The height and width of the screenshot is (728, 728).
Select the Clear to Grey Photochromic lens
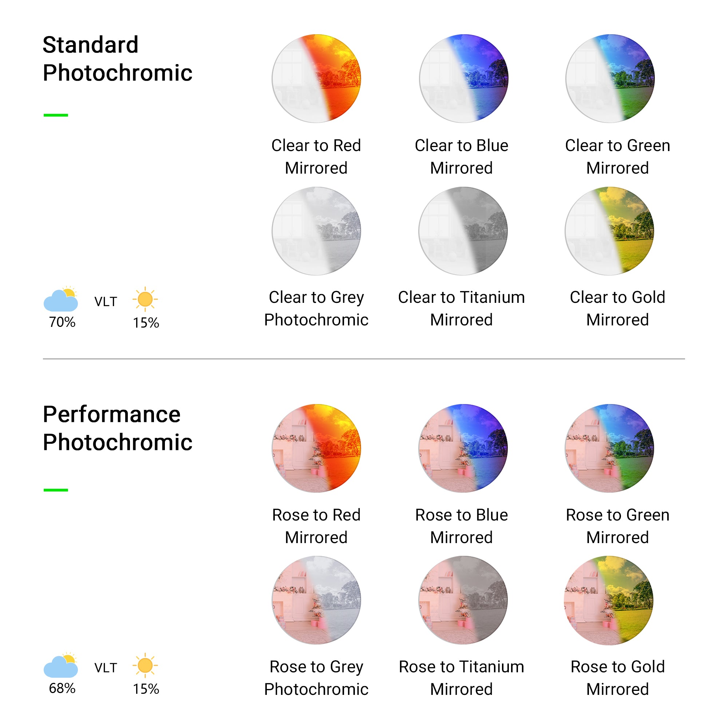[x=316, y=231]
